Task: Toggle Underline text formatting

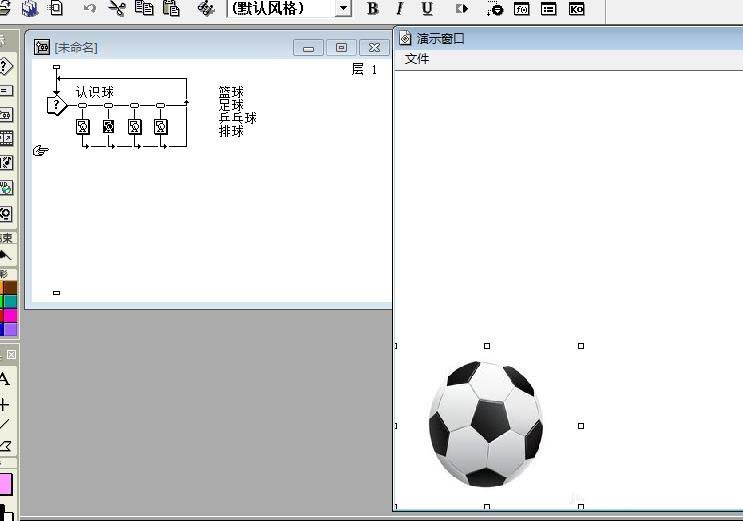Action: (x=427, y=9)
